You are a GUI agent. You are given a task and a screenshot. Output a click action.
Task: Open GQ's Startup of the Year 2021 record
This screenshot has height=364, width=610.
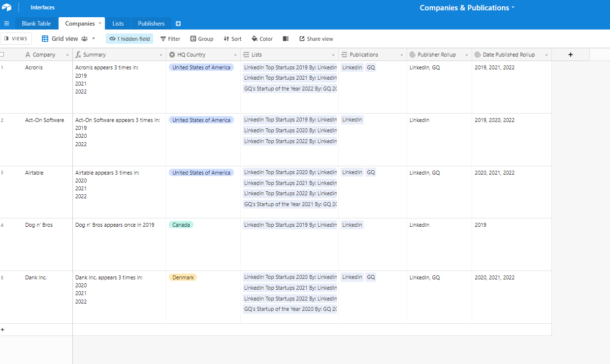(x=290, y=204)
